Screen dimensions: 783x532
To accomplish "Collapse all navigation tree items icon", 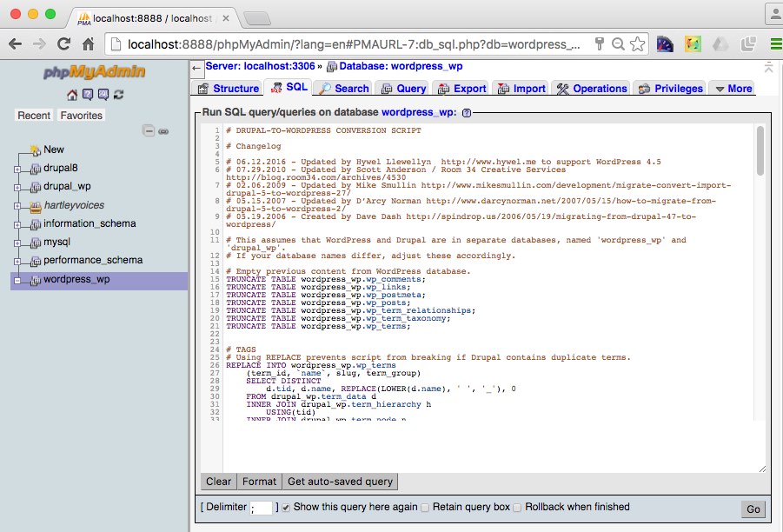I will 149,131.
